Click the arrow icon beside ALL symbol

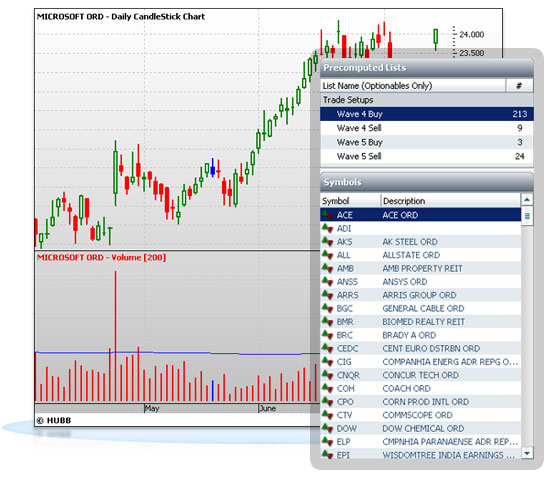point(327,255)
